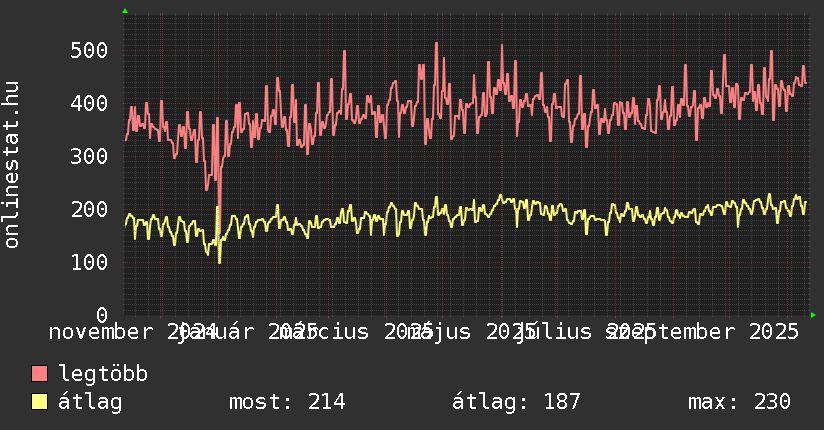Click the yellow átlag legend swatch
This screenshot has height=430, width=824.
pyautogui.click(x=39, y=402)
